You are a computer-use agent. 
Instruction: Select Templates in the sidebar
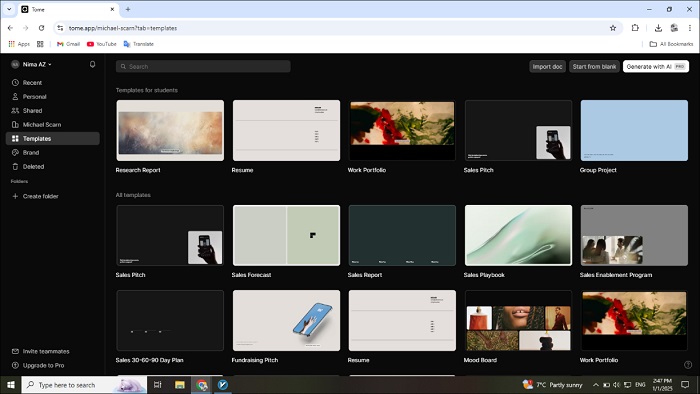(x=53, y=138)
